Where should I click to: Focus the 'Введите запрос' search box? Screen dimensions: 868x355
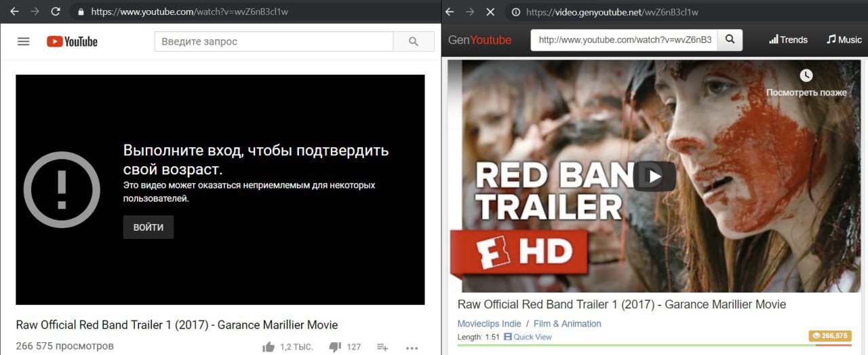274,41
